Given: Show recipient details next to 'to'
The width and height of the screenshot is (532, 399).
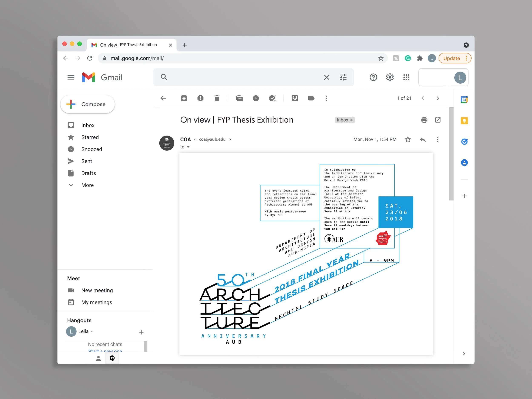Looking at the screenshot, I should pos(188,147).
